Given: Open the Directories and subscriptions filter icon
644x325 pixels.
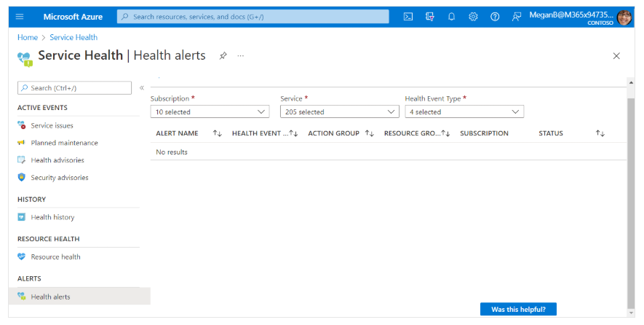Looking at the screenshot, I should tap(430, 16).
